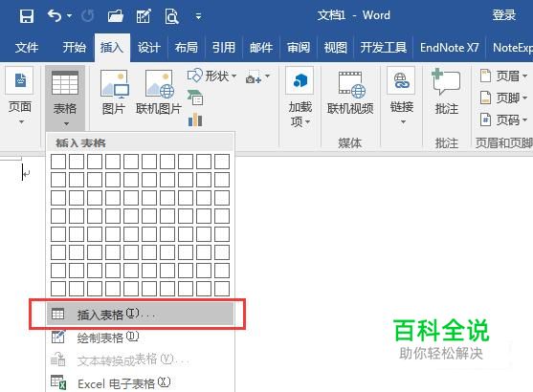The height and width of the screenshot is (392, 533).
Task: Click the 表格 table button
Action: [x=65, y=98]
